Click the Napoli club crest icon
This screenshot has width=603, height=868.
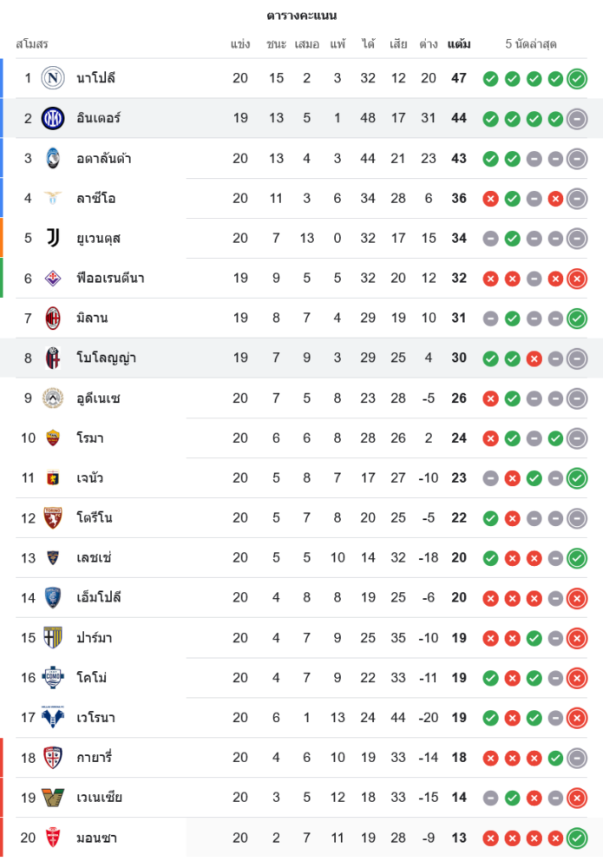point(53,78)
